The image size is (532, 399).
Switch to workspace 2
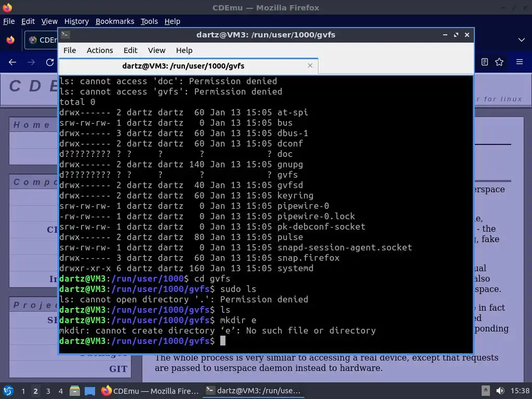(x=36, y=391)
